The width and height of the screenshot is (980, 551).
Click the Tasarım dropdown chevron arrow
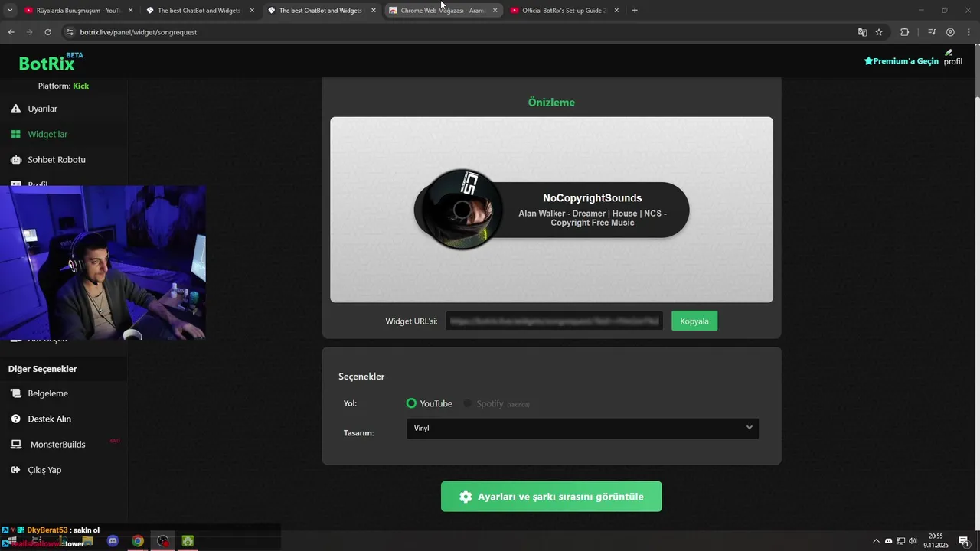(749, 428)
